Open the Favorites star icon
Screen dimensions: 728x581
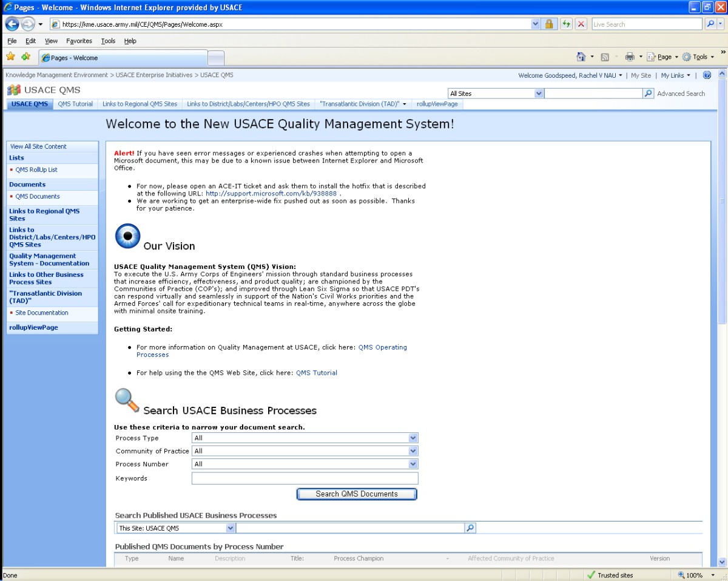(x=10, y=55)
